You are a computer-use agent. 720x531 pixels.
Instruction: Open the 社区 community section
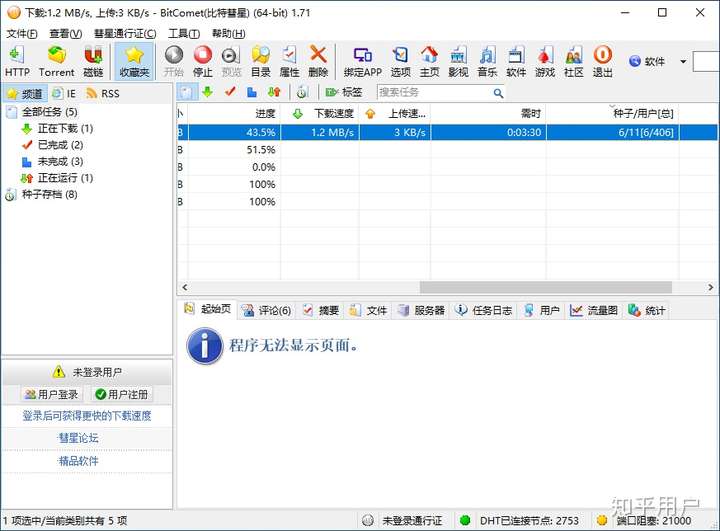point(574,61)
